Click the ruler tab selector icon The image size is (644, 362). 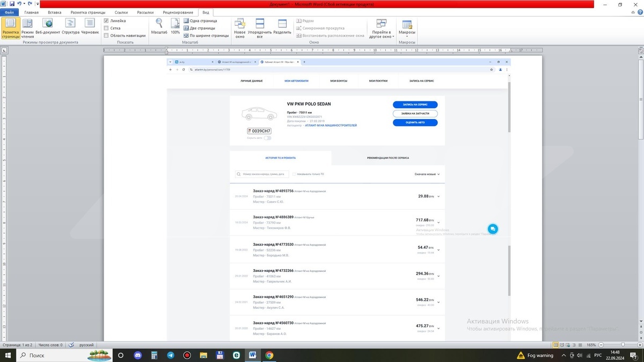click(x=4, y=50)
